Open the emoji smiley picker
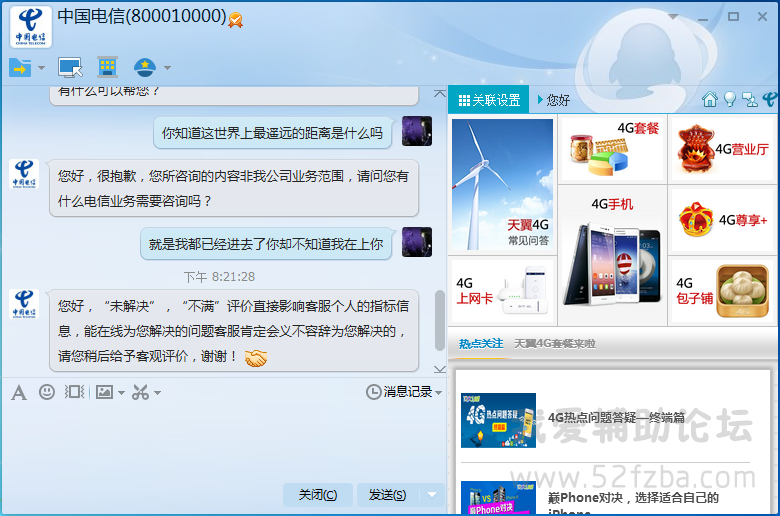Viewport: 780px width, 516px height. (47, 392)
